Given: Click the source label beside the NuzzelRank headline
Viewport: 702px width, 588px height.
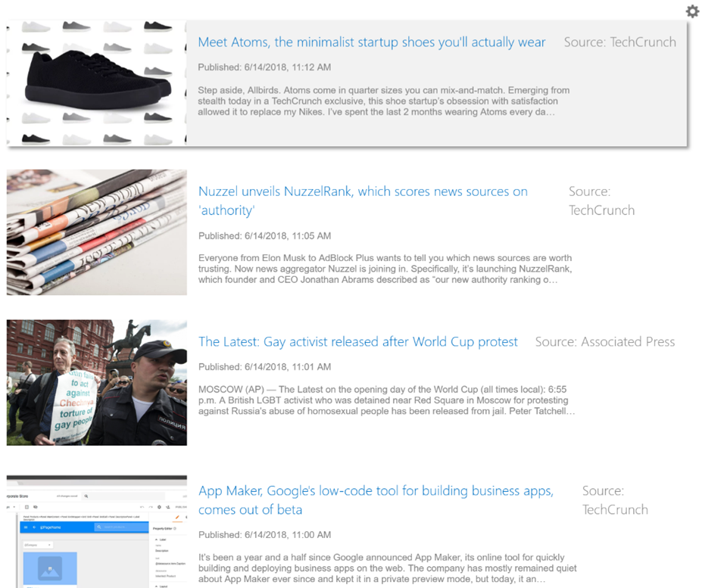Looking at the screenshot, I should [601, 201].
